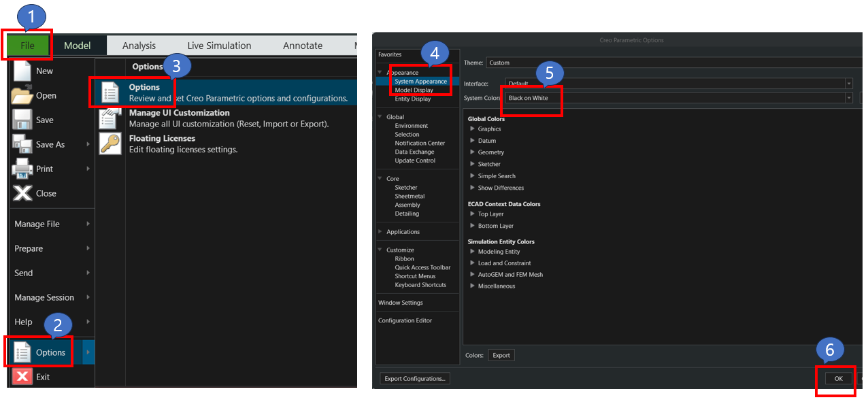Select Ribbon under Customize
The width and height of the screenshot is (868, 402).
coord(404,258)
